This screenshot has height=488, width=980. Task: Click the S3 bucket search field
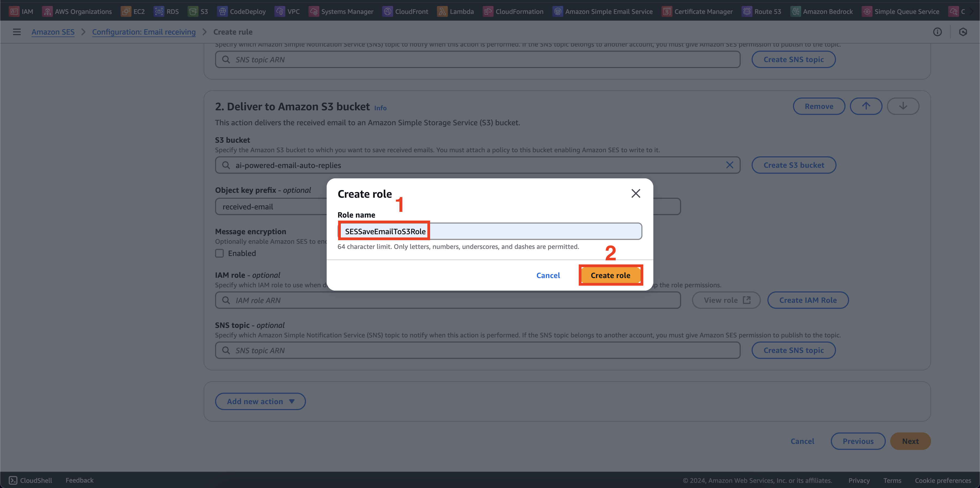tap(477, 165)
